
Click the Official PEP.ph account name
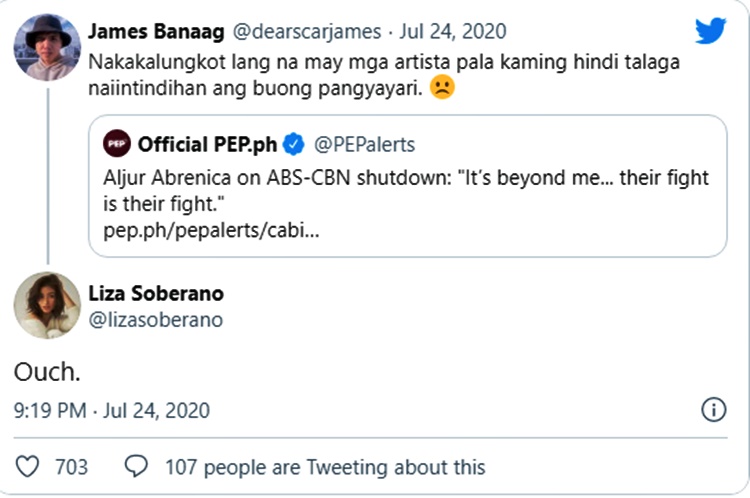click(206, 145)
